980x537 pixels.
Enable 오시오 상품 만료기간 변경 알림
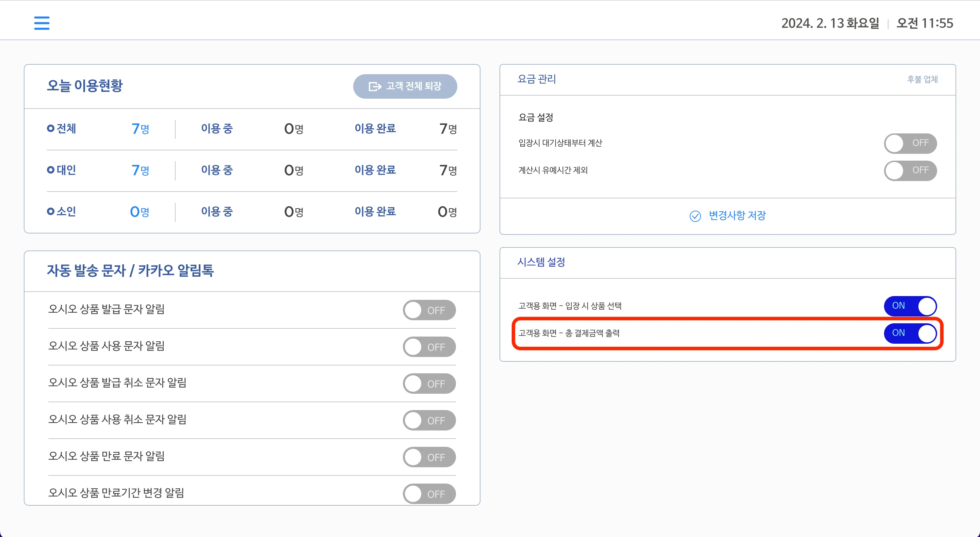(x=429, y=494)
